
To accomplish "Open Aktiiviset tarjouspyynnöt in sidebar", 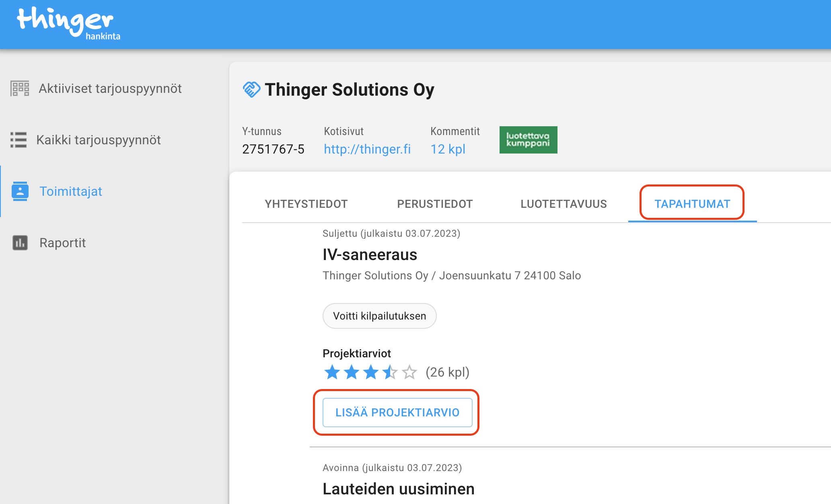I will point(110,88).
